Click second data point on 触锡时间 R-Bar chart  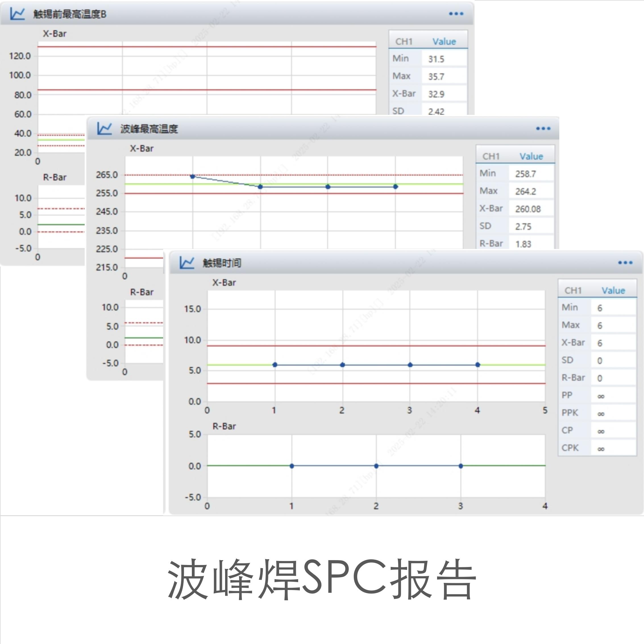click(x=376, y=466)
